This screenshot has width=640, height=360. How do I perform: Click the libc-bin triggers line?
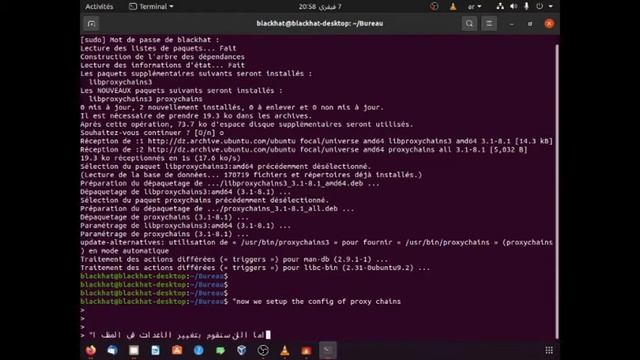tap(255, 268)
